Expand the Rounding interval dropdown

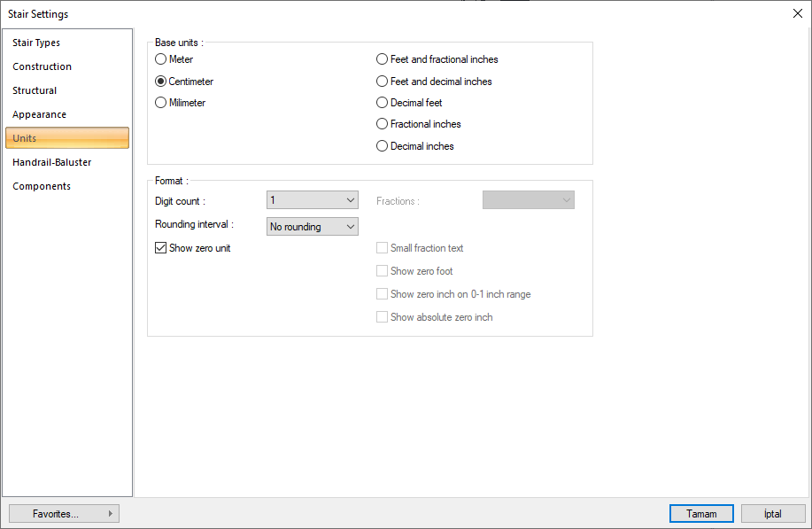tap(312, 227)
